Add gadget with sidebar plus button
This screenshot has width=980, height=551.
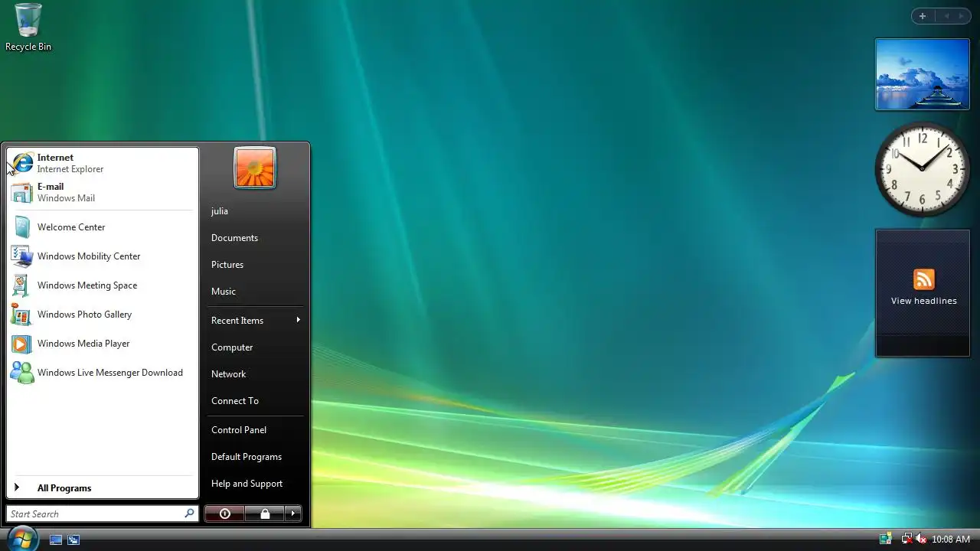point(923,16)
